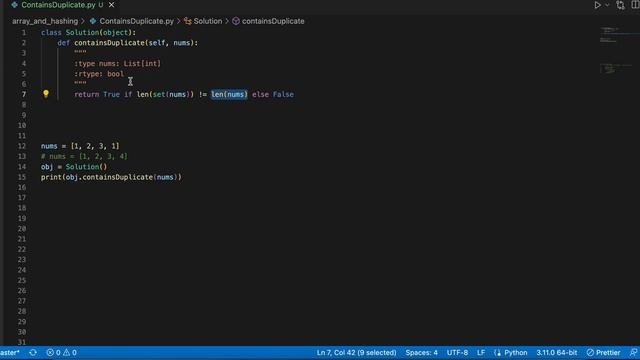Image resolution: width=640 pixels, height=360 pixels.
Task: Click the line 'nums = [1, 2, 3, 1]'
Action: pos(80,146)
